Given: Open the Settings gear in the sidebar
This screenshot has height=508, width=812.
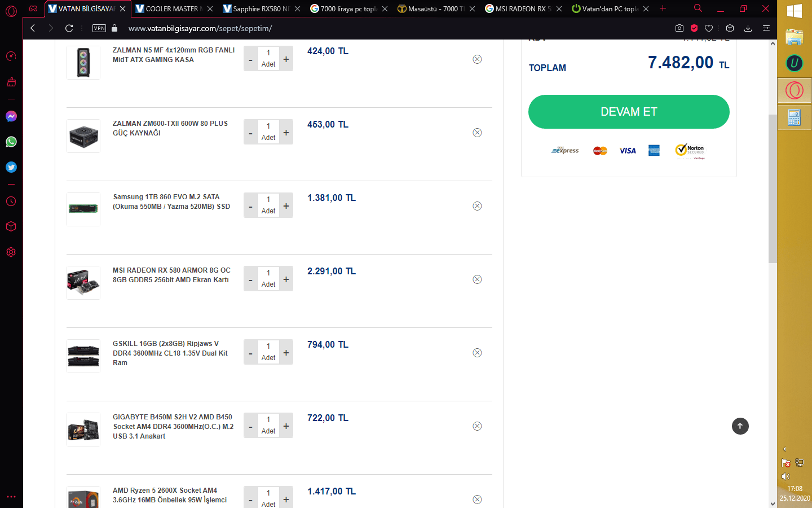Looking at the screenshot, I should 11,252.
